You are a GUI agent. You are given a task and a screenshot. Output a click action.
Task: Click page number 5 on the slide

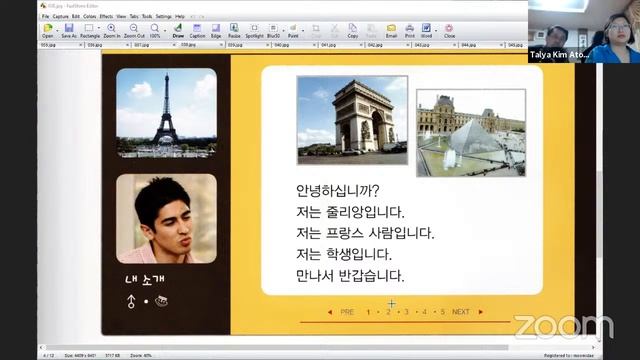(442, 312)
